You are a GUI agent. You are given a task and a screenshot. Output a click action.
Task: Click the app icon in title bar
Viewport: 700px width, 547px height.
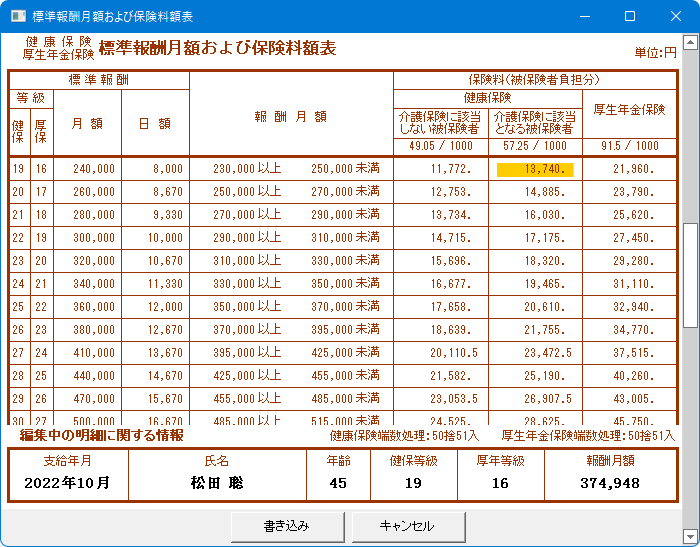click(18, 17)
